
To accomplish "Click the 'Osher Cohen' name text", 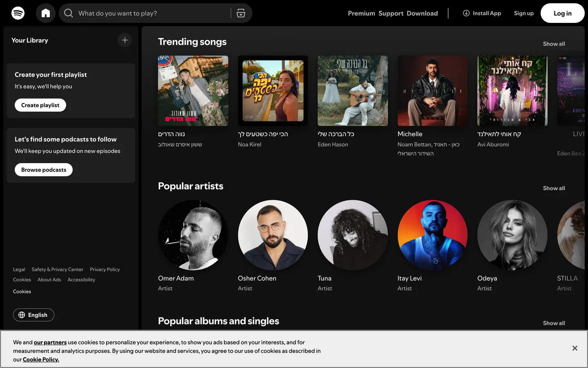I will (x=257, y=278).
